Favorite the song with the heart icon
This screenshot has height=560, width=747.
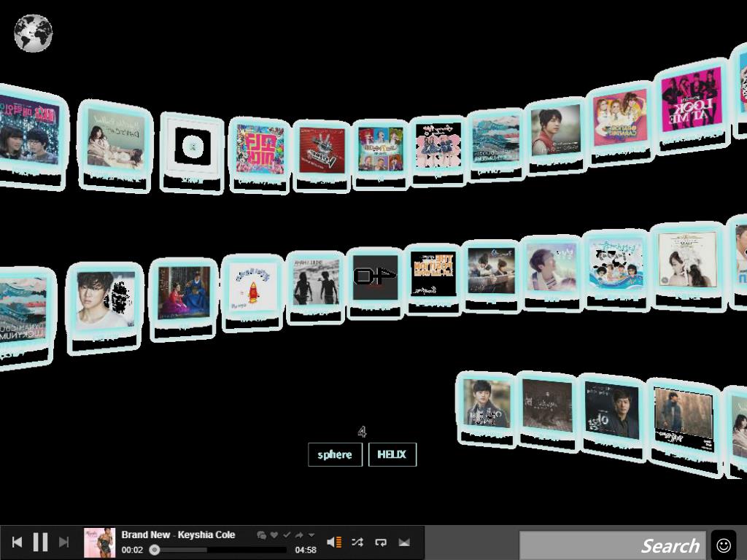[274, 535]
